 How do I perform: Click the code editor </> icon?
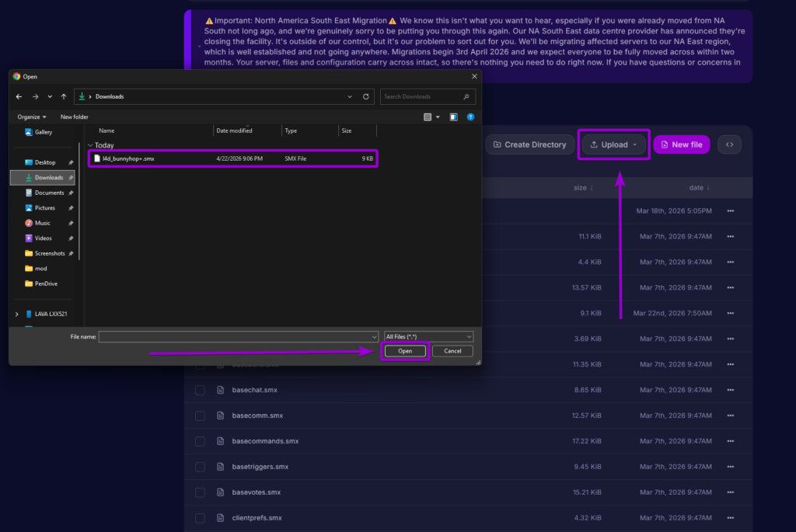point(729,144)
